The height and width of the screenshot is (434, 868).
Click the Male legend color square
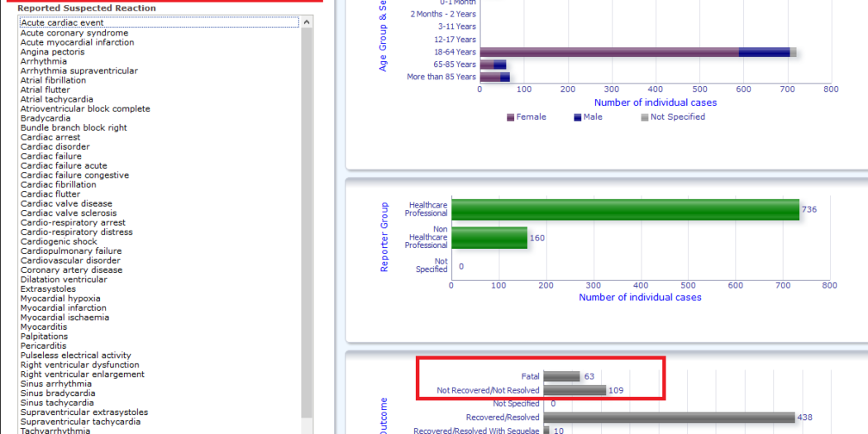tap(577, 117)
